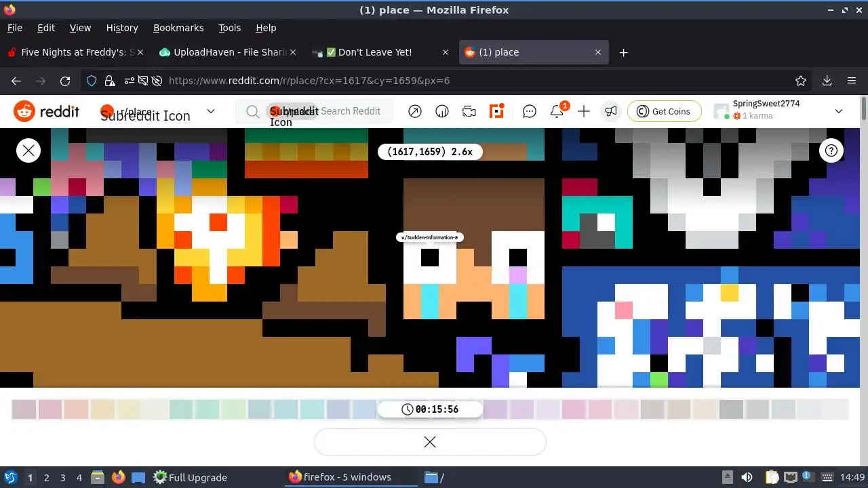Go back with the browser back arrow
Viewport: 868px width, 488px height.
point(16,81)
